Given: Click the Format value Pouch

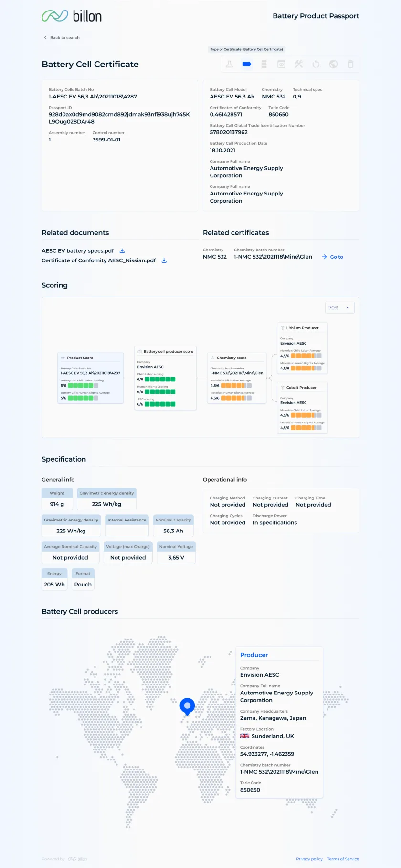Looking at the screenshot, I should click(x=83, y=585).
